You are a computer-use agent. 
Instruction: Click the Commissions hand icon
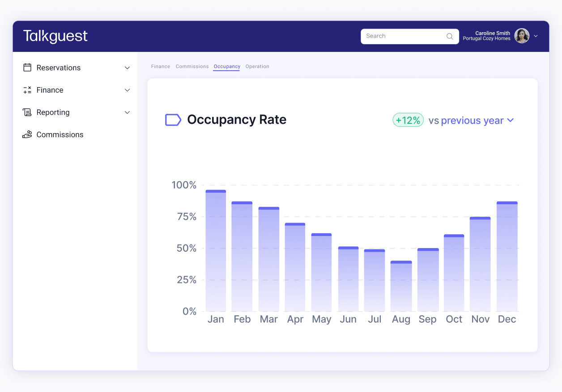pos(27,135)
